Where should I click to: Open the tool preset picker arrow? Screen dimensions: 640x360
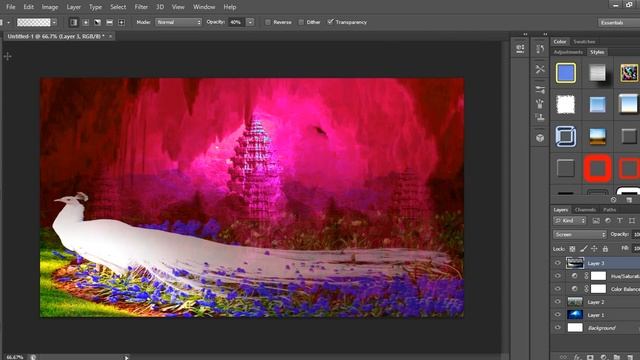tap(9, 22)
